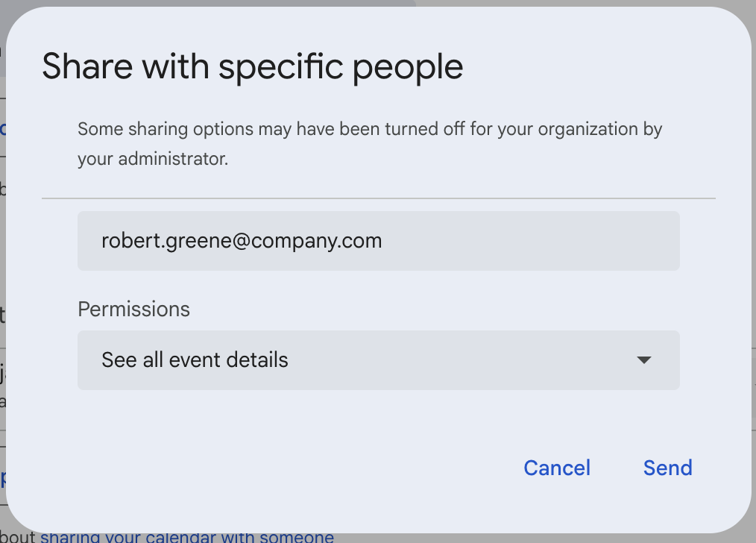Click the administrator warning message text

tap(369, 143)
